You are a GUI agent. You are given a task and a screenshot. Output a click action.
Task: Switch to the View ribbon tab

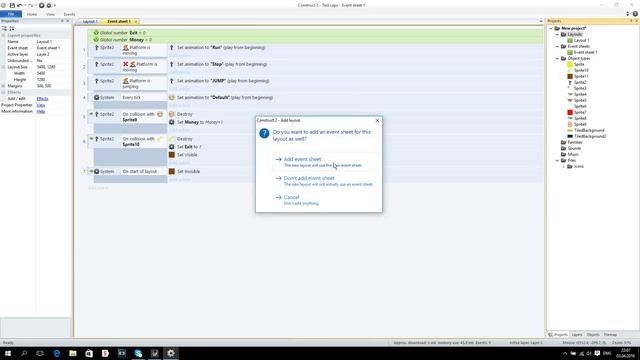coord(50,14)
